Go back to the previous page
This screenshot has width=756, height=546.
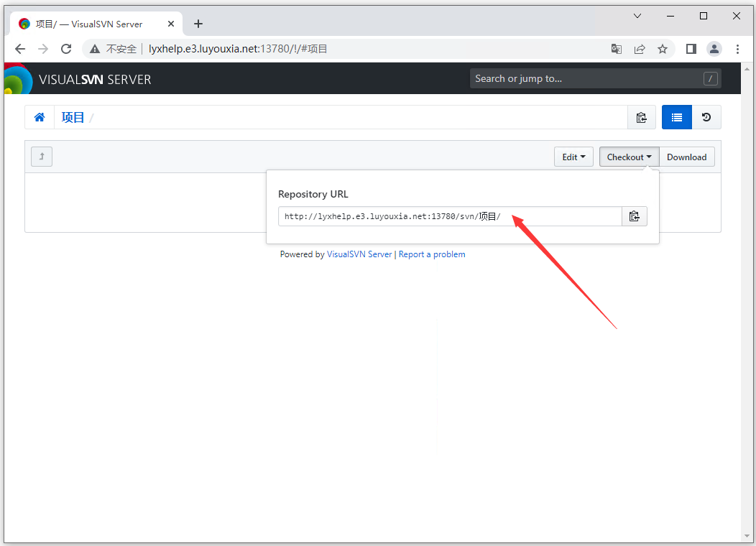tap(20, 49)
